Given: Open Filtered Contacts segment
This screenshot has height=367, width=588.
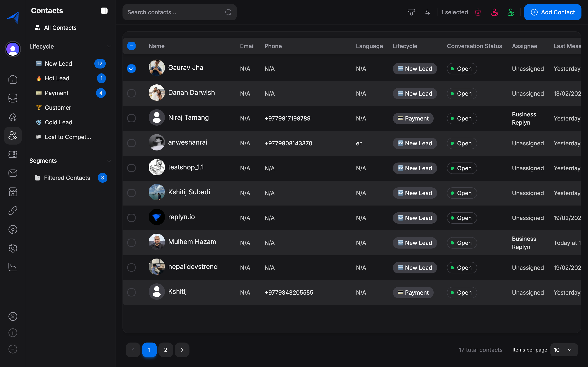Looking at the screenshot, I should pyautogui.click(x=67, y=178).
